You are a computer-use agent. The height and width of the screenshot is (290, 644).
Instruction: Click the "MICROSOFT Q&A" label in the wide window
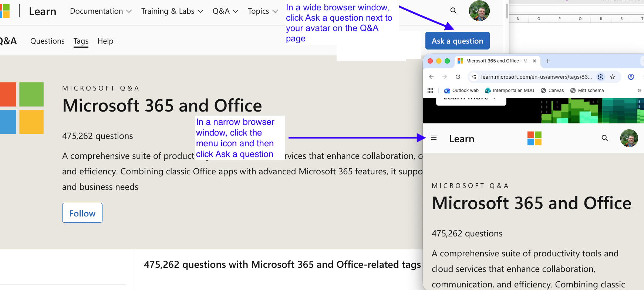point(101,88)
